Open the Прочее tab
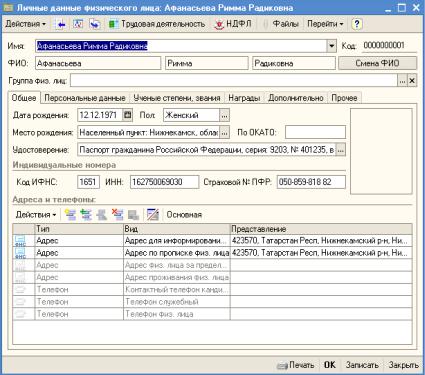The width and height of the screenshot is (425, 375). (x=344, y=98)
